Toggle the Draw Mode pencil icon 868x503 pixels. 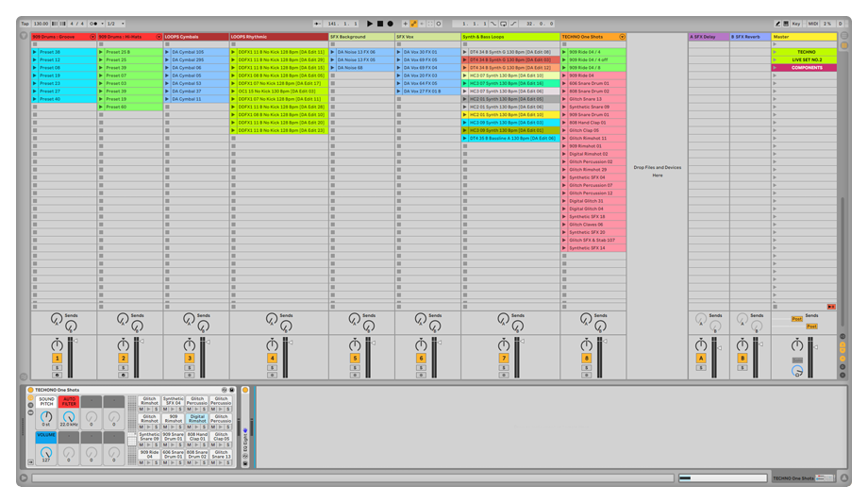(x=777, y=24)
